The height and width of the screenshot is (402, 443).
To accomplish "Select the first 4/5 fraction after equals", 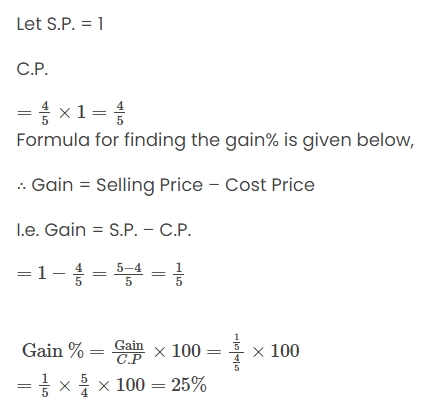I will 45,113.
